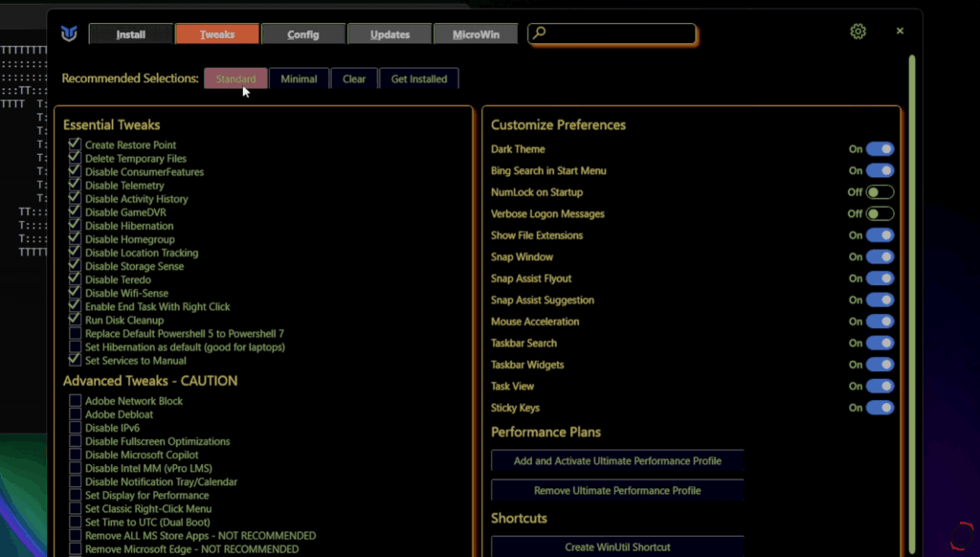The image size is (980, 557).
Task: Check Remove Microsoft Edge checkbox
Action: [x=75, y=549]
